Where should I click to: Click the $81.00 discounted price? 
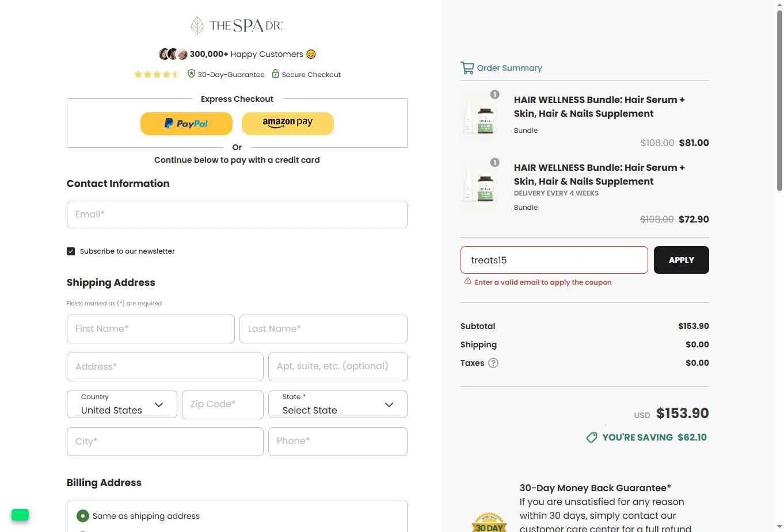pos(694,143)
